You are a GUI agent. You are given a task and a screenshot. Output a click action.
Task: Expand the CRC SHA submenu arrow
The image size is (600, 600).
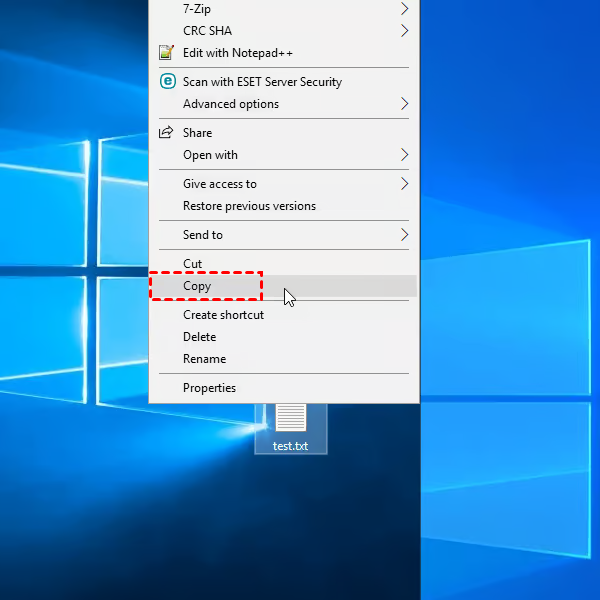(404, 31)
